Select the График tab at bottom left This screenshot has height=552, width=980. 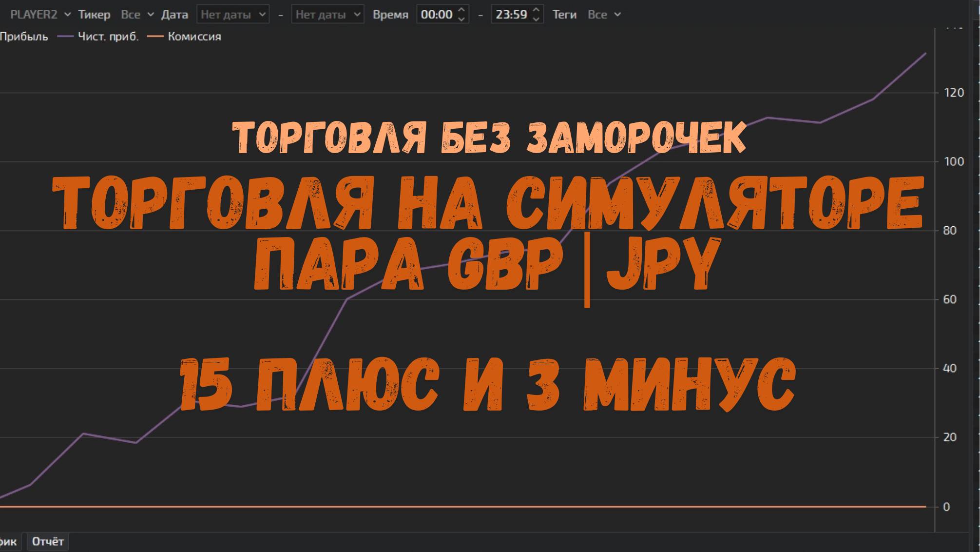tap(9, 541)
